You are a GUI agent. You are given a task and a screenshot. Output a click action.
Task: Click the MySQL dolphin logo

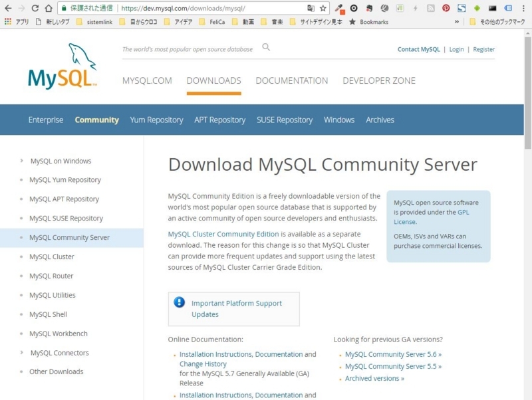pyautogui.click(x=63, y=66)
